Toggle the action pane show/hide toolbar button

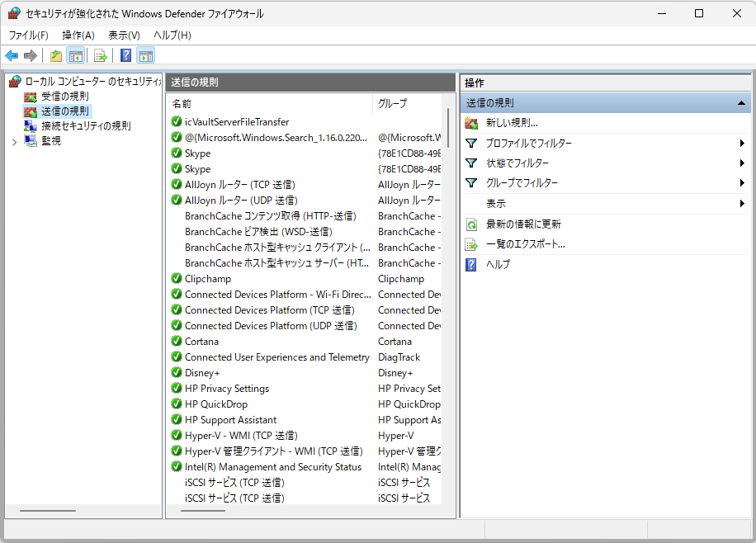pos(146,56)
